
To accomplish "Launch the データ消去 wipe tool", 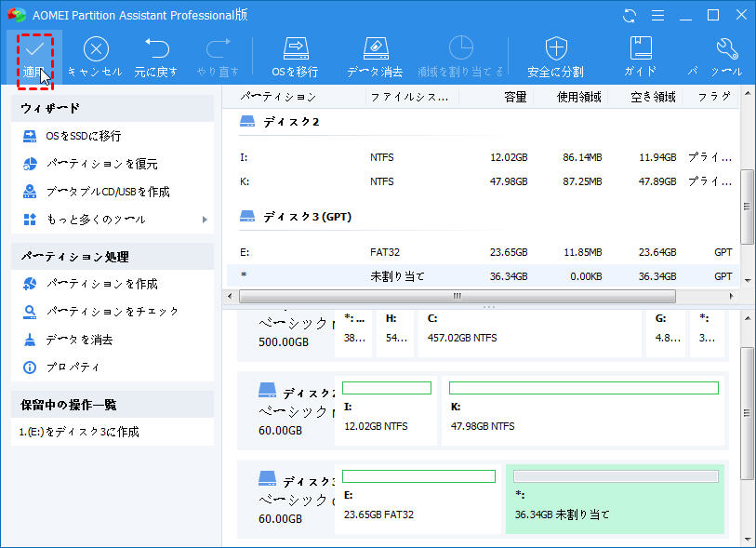I will [x=375, y=59].
